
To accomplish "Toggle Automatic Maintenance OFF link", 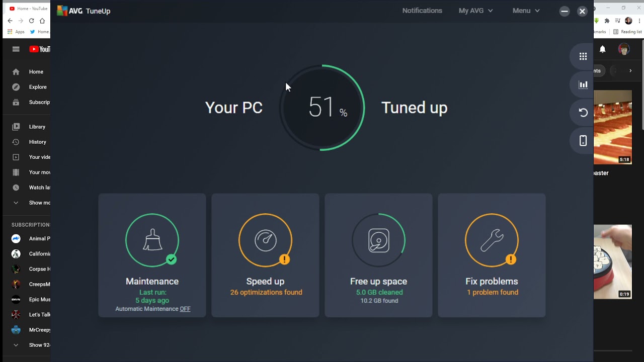I will coord(185,309).
